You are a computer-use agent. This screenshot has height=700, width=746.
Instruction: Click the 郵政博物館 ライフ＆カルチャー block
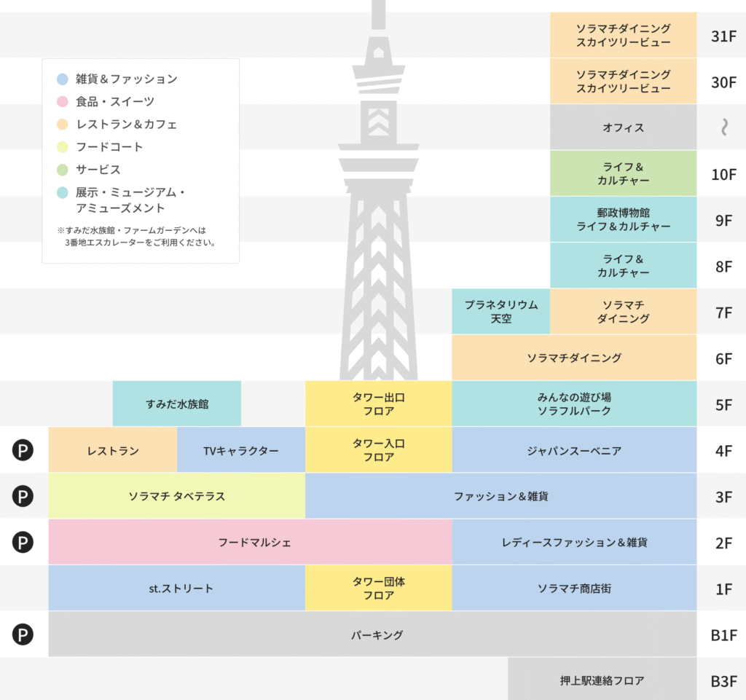tap(623, 219)
